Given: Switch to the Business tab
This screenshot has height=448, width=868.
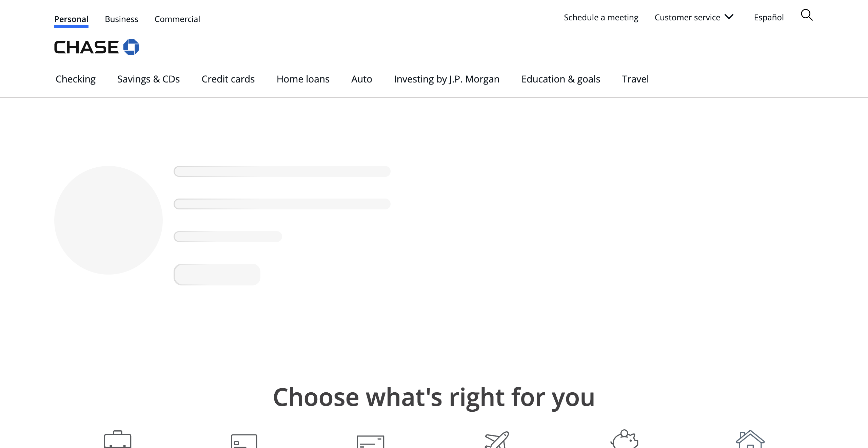Looking at the screenshot, I should coord(121,19).
